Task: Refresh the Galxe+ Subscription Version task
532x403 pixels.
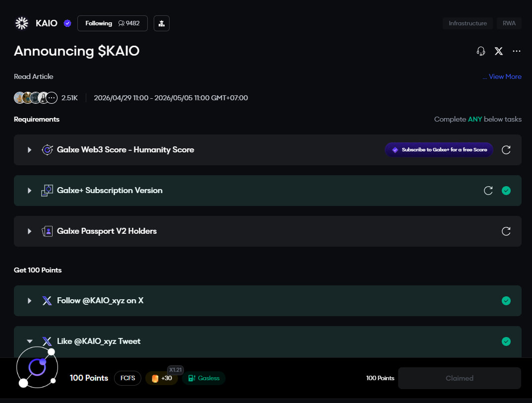Action: click(488, 191)
